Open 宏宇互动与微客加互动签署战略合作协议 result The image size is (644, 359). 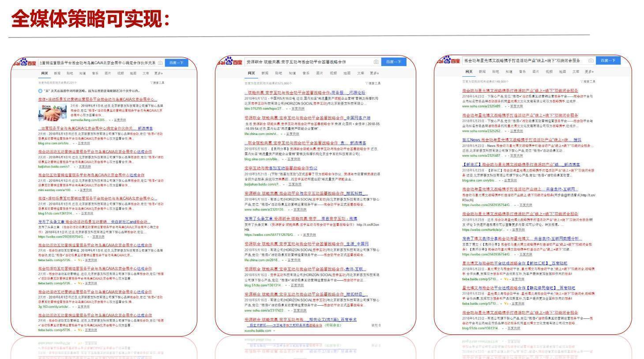coord(281,168)
